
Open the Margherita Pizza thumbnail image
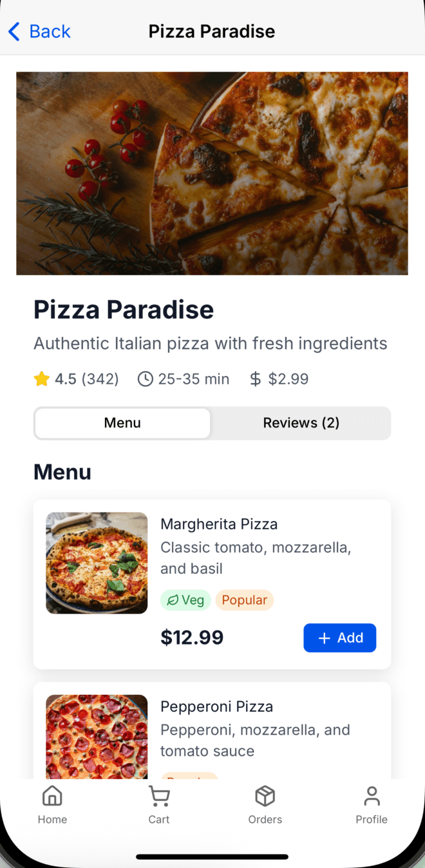point(97,563)
